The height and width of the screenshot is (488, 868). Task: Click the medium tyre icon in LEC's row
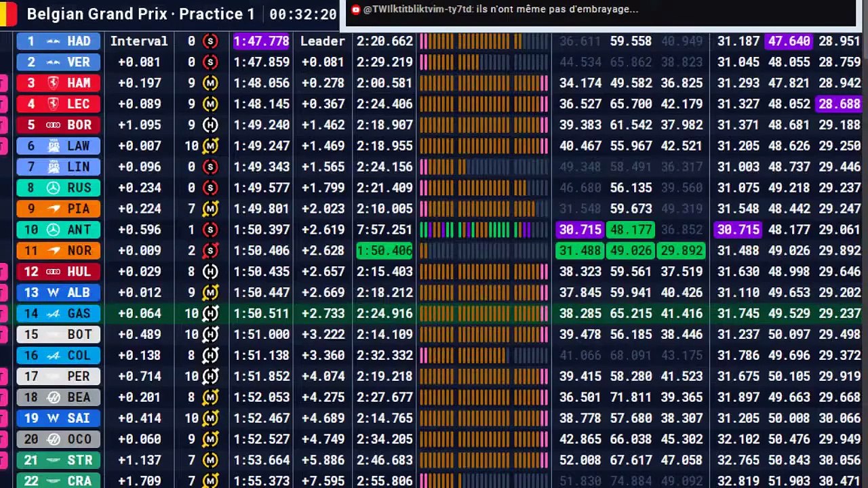tap(210, 104)
